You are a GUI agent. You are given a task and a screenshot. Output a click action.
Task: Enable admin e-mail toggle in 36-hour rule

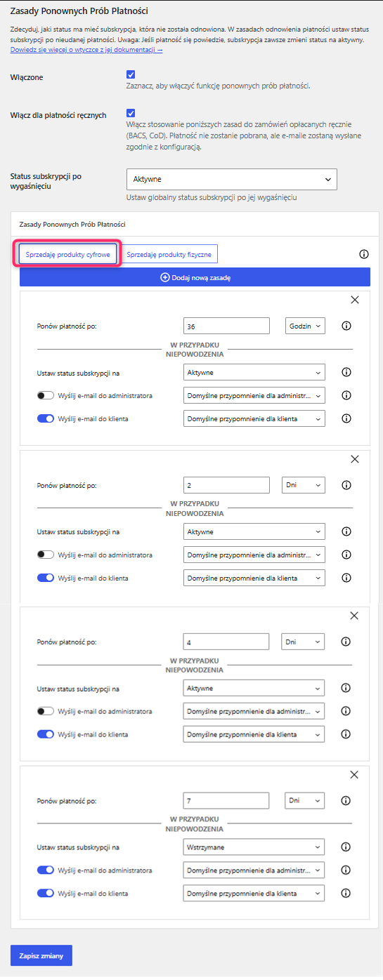[x=46, y=395]
